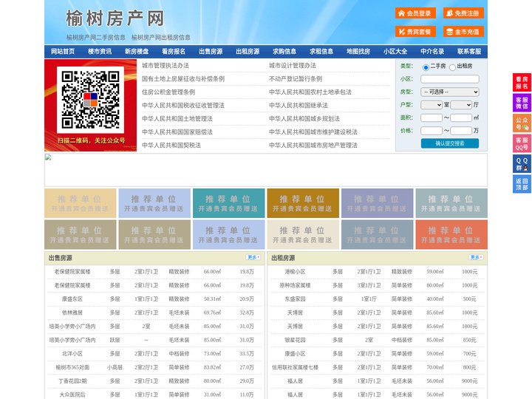Open the 北洋小区 sale listing
The width and height of the screenshot is (532, 399).
[72, 353]
